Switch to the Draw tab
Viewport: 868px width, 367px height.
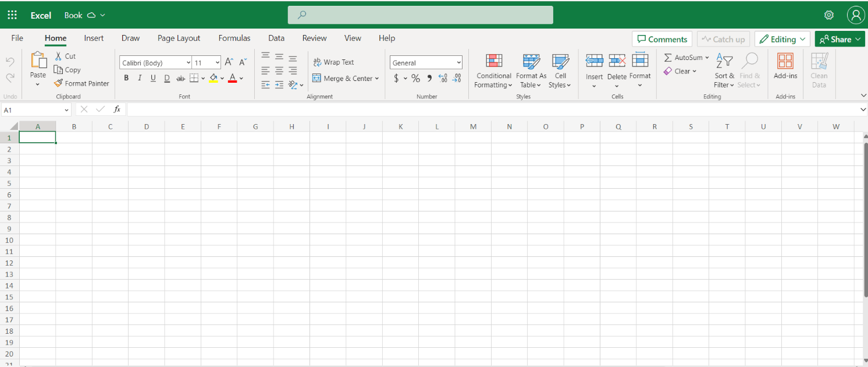[x=130, y=38]
